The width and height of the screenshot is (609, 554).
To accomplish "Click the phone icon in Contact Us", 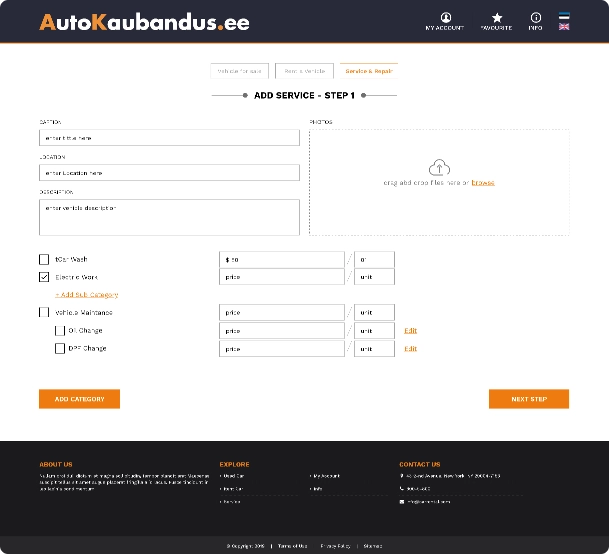I will [402, 488].
